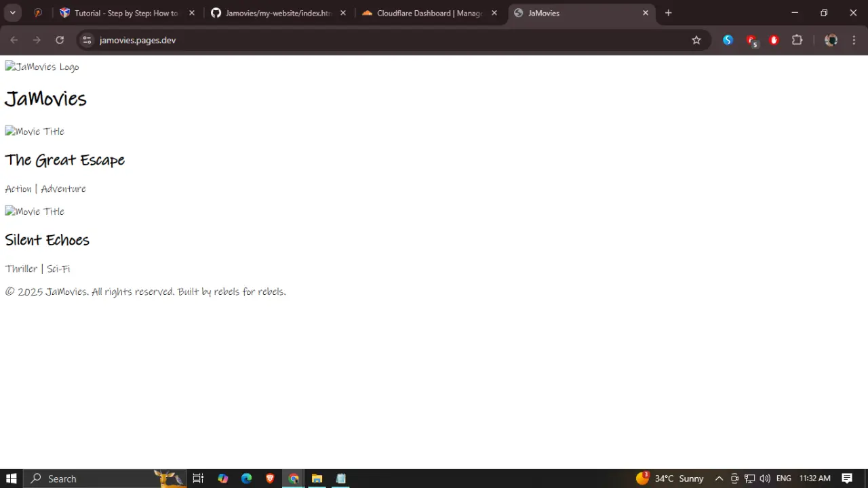The image size is (868, 488).
Task: Open the clock showing 11:32 AM
Action: point(814,479)
